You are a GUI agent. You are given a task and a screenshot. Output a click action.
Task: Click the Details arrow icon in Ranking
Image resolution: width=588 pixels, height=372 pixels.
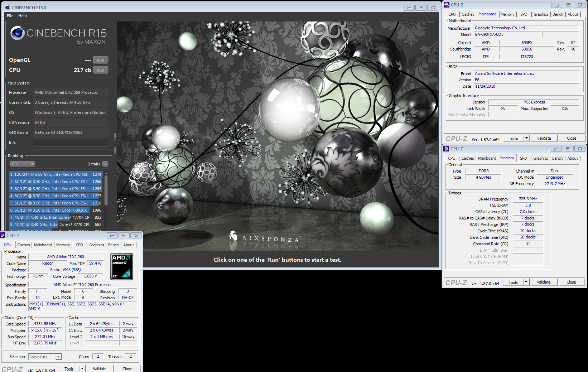click(105, 164)
